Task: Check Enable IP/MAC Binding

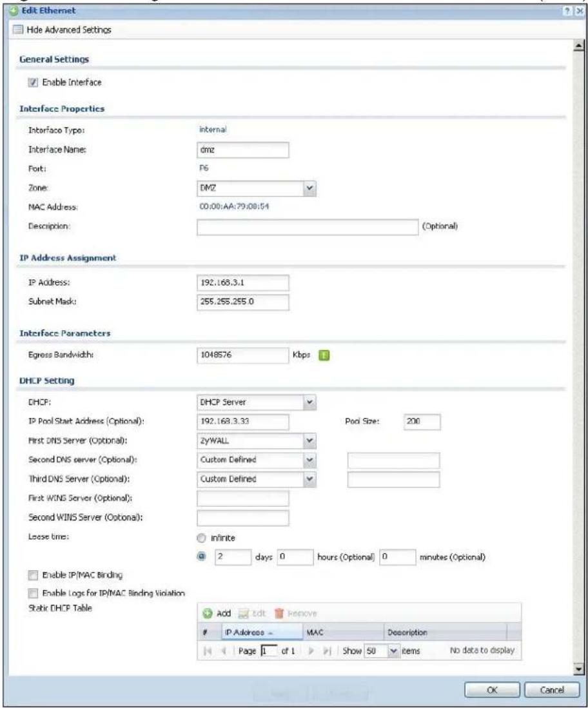Action: [x=32, y=575]
